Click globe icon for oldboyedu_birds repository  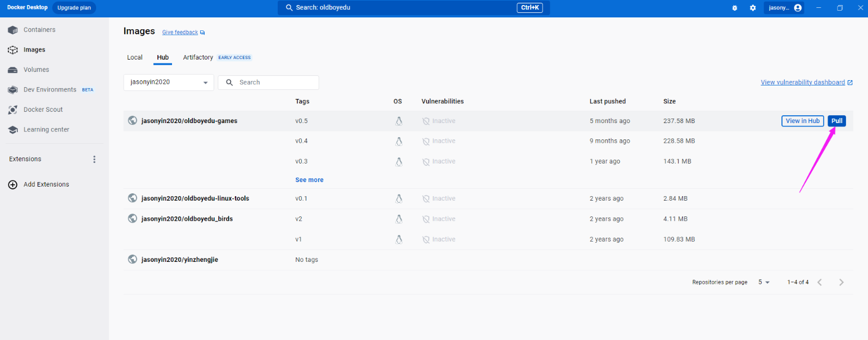pyautogui.click(x=133, y=218)
